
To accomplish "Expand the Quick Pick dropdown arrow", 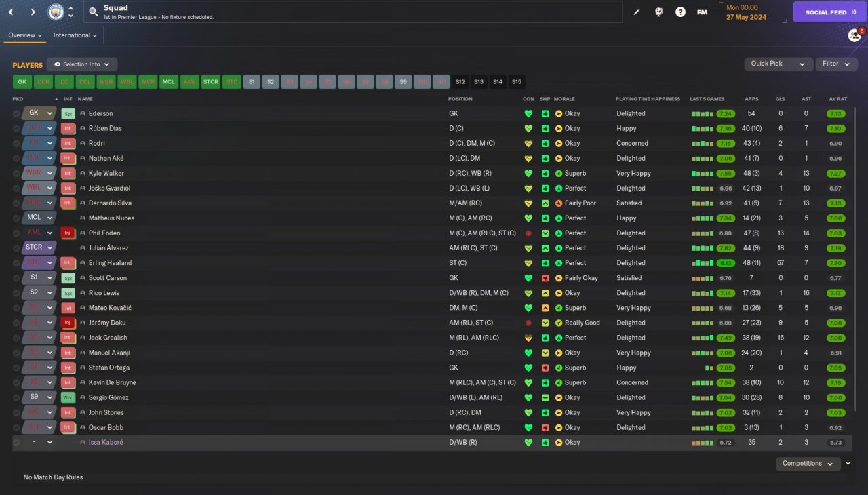I will point(802,64).
